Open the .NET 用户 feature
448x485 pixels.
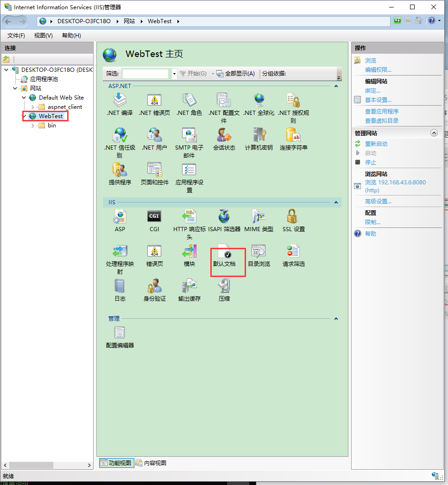pyautogui.click(x=154, y=139)
